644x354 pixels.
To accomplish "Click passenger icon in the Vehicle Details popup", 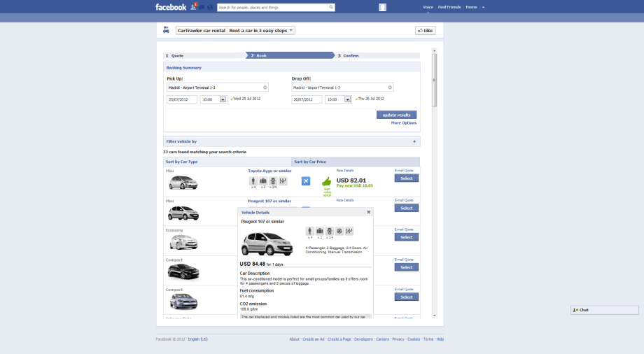I will 309,231.
